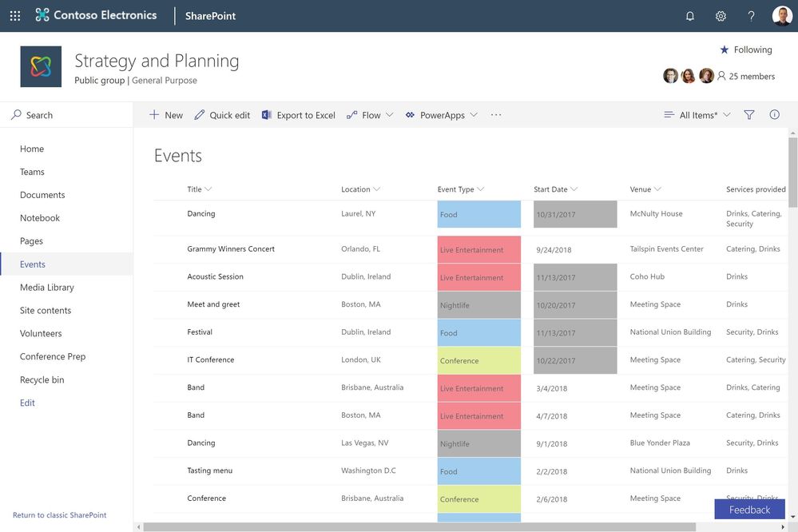Click Return to classic SharePoint
The width and height of the screenshot is (798, 532).
pos(60,514)
